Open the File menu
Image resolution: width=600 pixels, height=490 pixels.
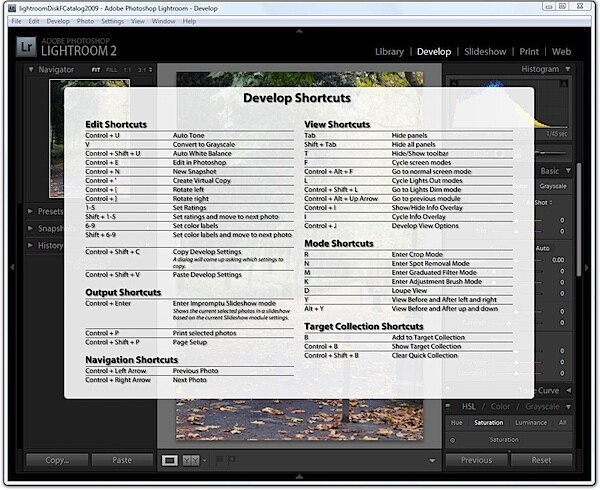16,21
